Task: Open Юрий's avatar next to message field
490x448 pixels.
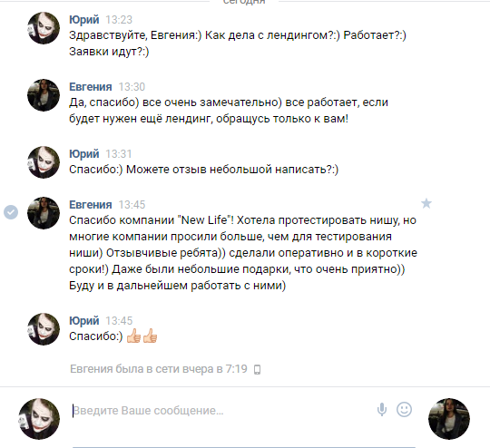Action: 39,419
